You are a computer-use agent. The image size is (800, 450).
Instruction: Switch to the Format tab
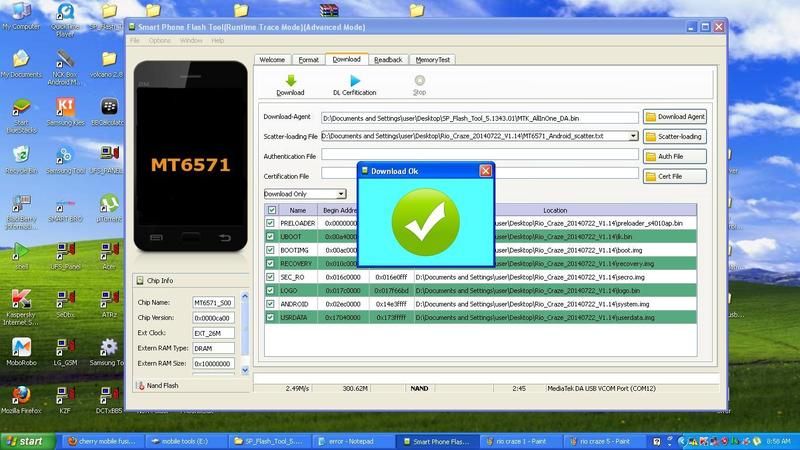point(308,60)
